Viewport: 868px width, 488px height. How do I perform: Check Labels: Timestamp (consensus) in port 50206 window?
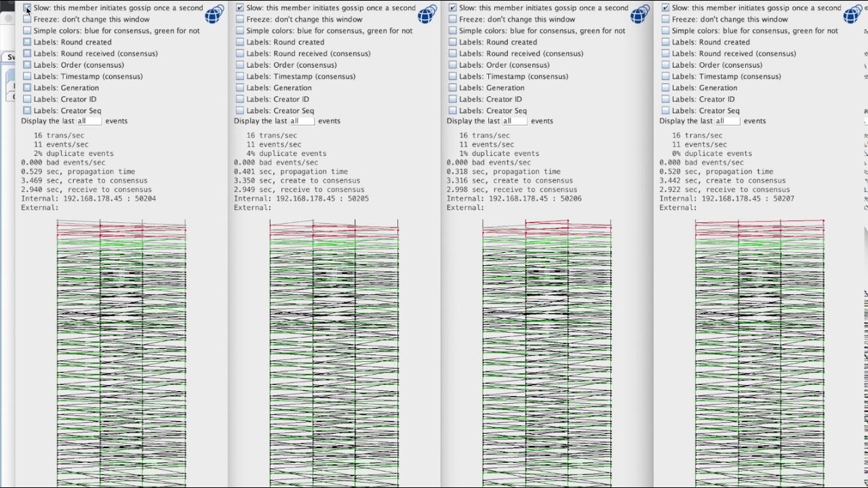(x=453, y=77)
